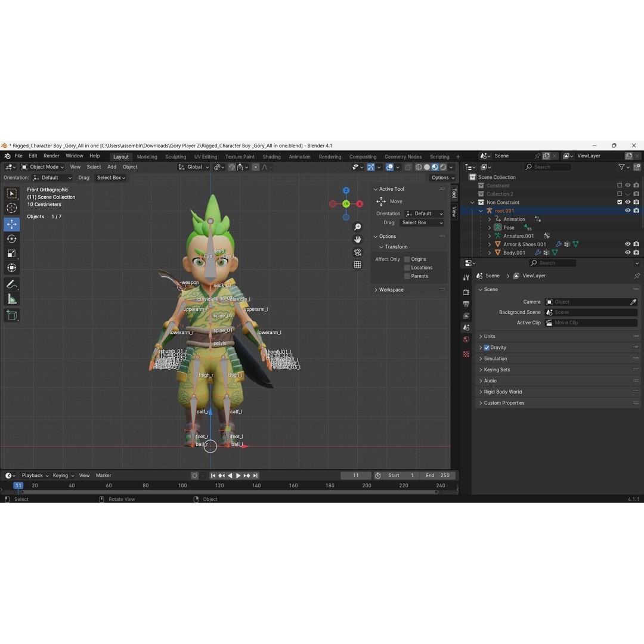Jump to the timeline end frame
644x644 pixels.
(x=255, y=476)
